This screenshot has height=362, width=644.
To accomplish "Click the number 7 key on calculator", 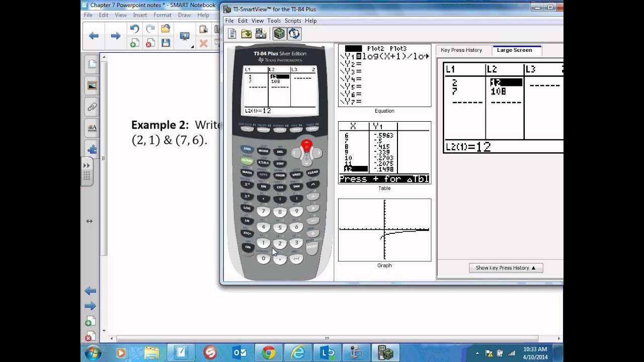I will tap(263, 212).
